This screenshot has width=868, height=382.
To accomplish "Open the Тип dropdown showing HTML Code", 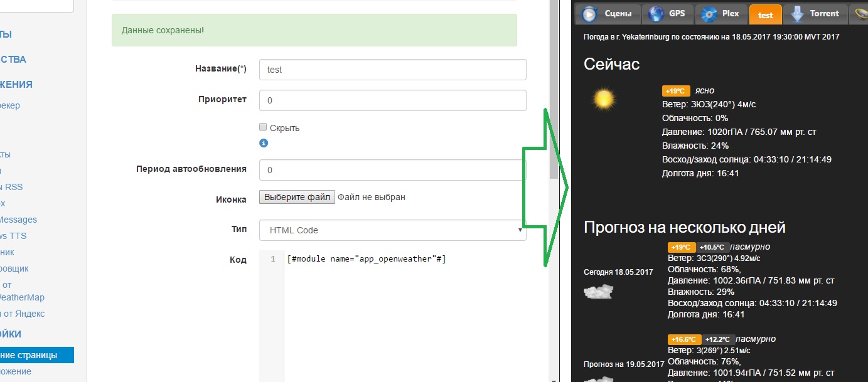I will (392, 230).
